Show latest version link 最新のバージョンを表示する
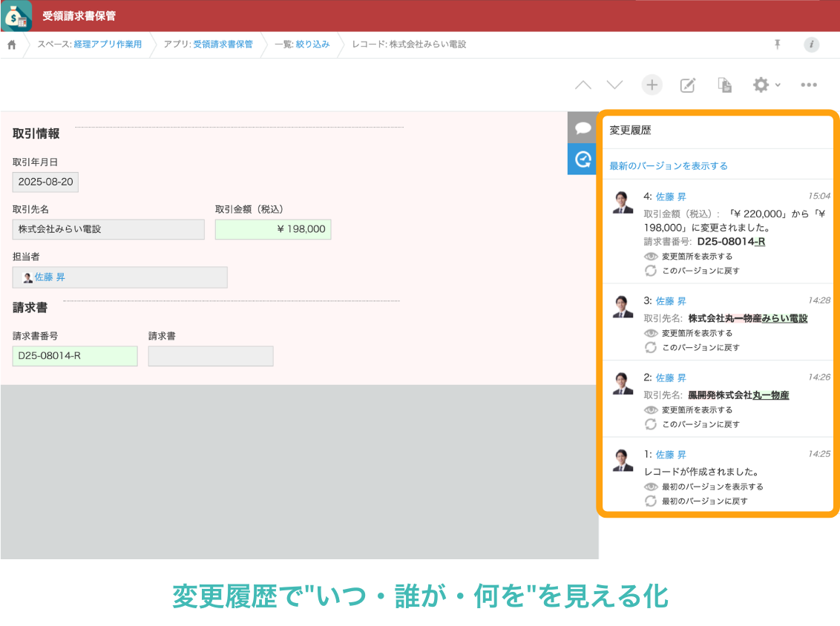The image size is (840, 626). click(x=669, y=166)
